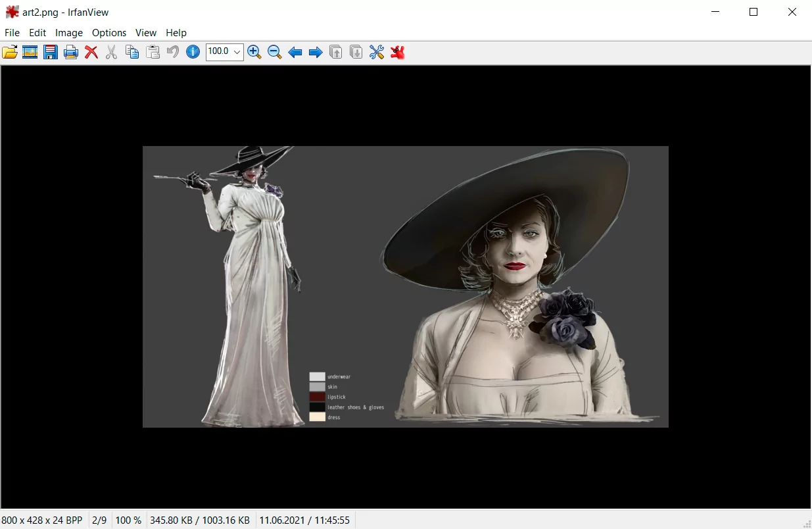812x529 pixels.
Task: Click the Paste clipboard icon
Action: [x=153, y=52]
